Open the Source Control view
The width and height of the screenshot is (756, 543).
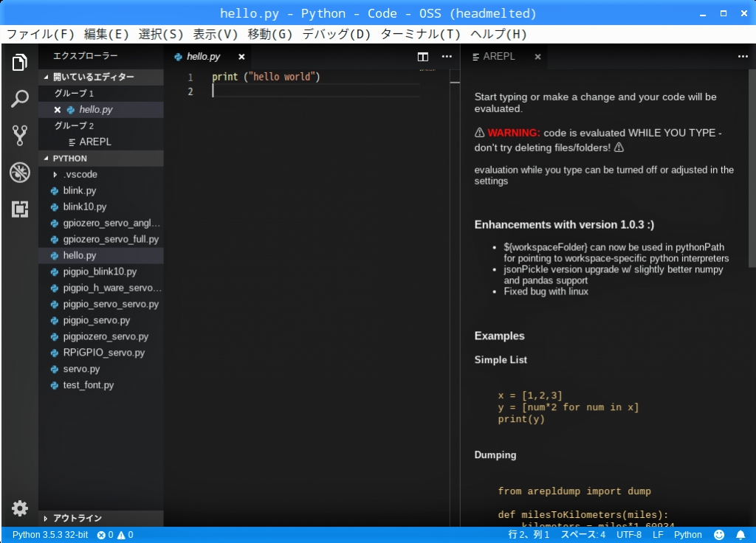point(20,136)
